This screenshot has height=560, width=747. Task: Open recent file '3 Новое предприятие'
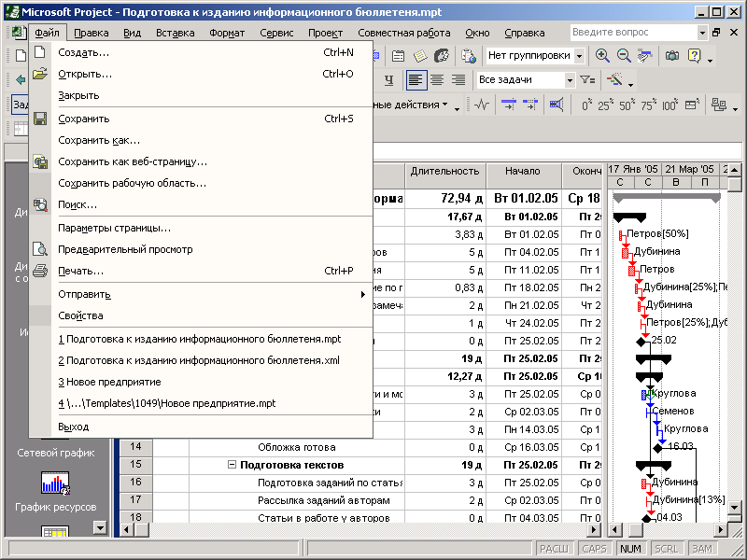201,382
